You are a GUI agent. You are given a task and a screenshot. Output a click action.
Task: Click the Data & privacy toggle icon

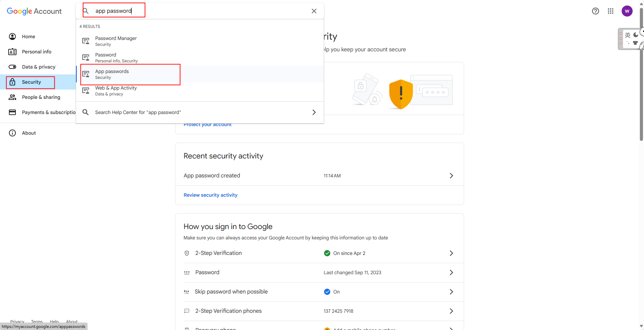point(12,67)
